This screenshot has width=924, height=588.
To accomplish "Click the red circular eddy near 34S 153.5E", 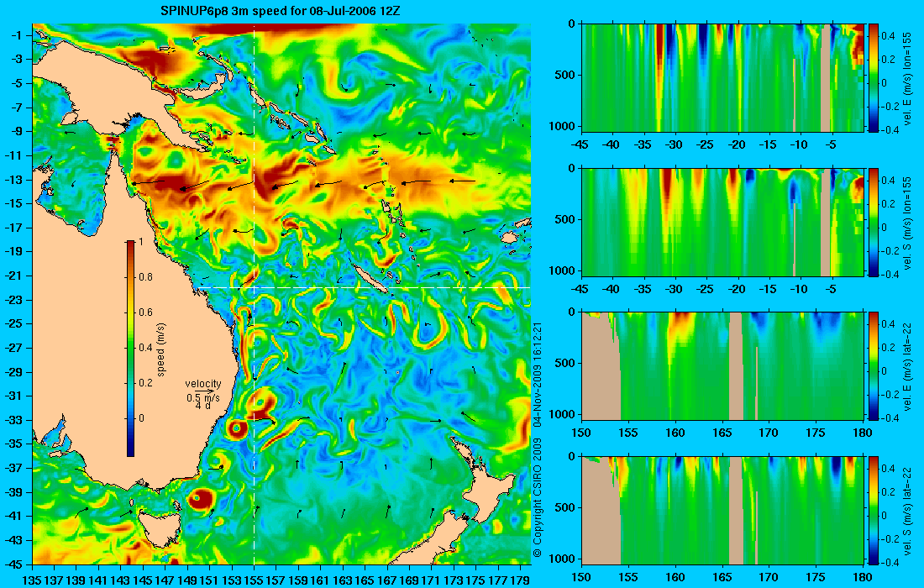I will click(x=238, y=429).
